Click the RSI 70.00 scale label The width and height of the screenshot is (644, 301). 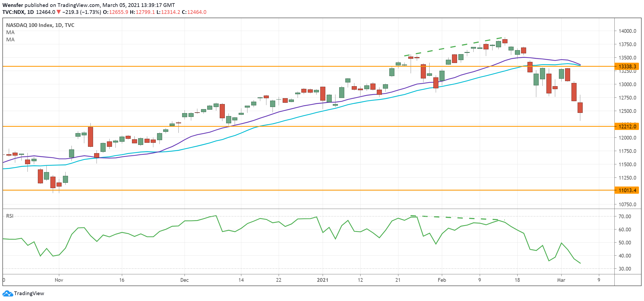point(625,216)
